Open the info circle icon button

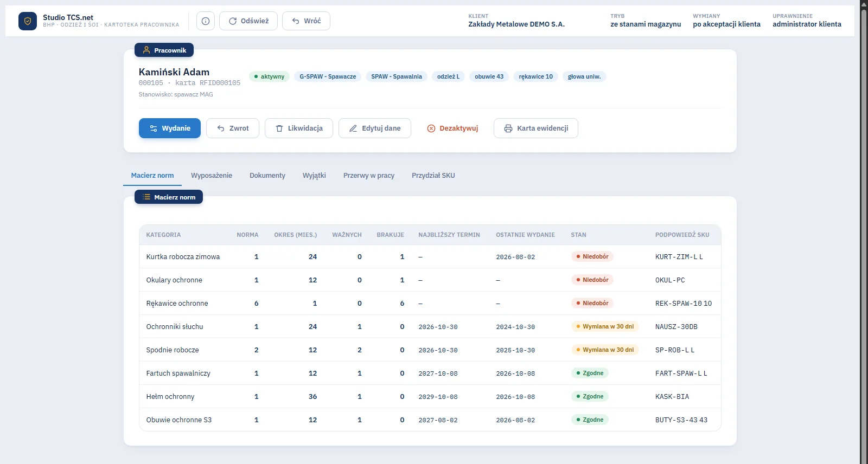coord(206,21)
